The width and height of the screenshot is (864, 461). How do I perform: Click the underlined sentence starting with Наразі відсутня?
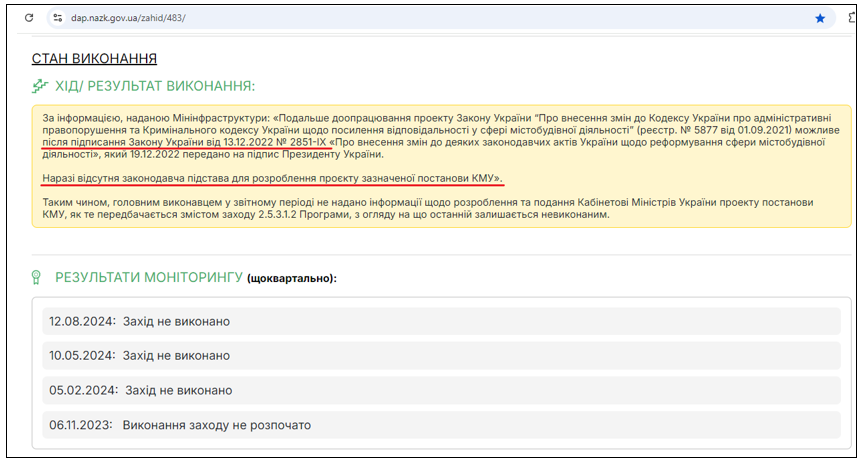(272, 178)
